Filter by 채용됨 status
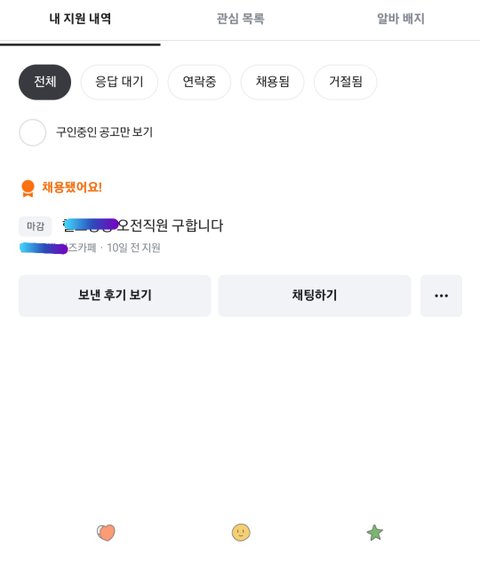This screenshot has width=480, height=561. 272,82
